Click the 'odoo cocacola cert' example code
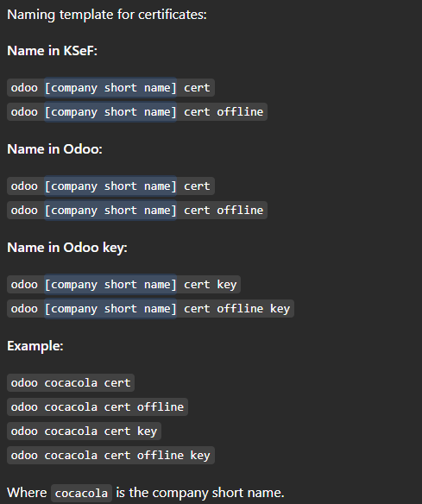The image size is (422, 504). pyautogui.click(x=71, y=383)
